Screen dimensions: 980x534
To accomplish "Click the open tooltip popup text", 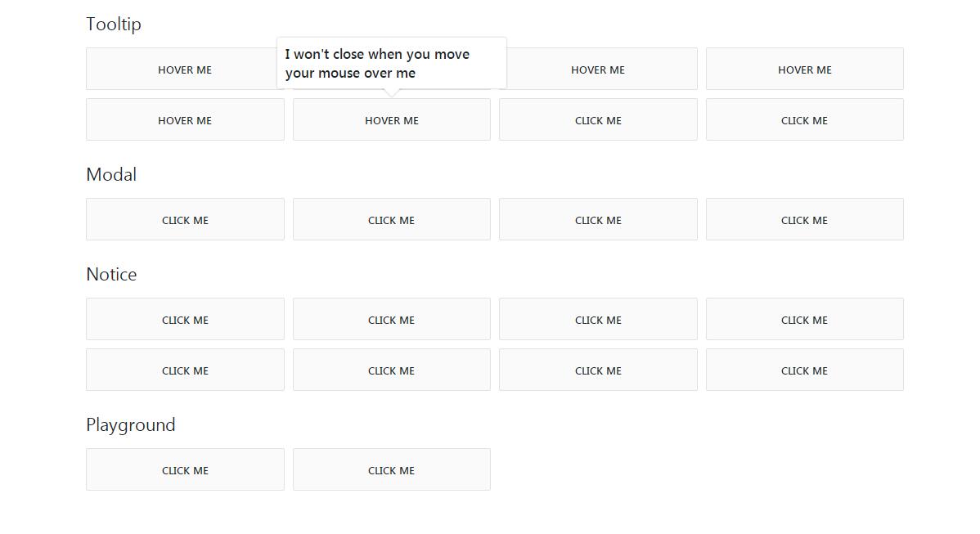I will coord(377,64).
